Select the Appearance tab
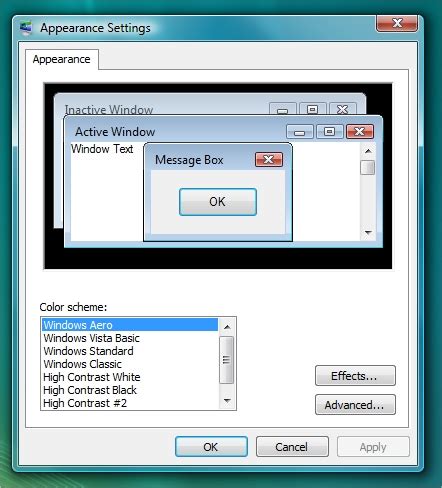Viewport: 442px width, 488px height. pos(62,59)
